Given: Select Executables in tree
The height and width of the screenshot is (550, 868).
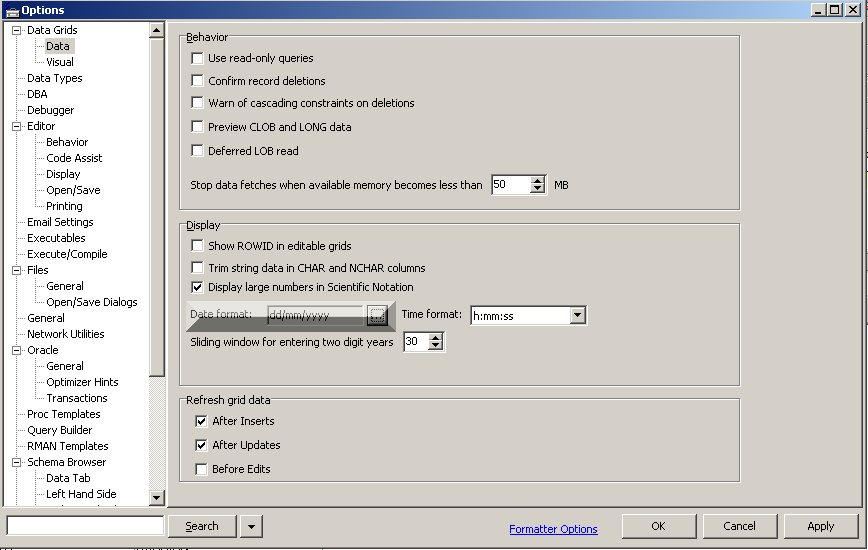Looking at the screenshot, I should click(x=56, y=238).
